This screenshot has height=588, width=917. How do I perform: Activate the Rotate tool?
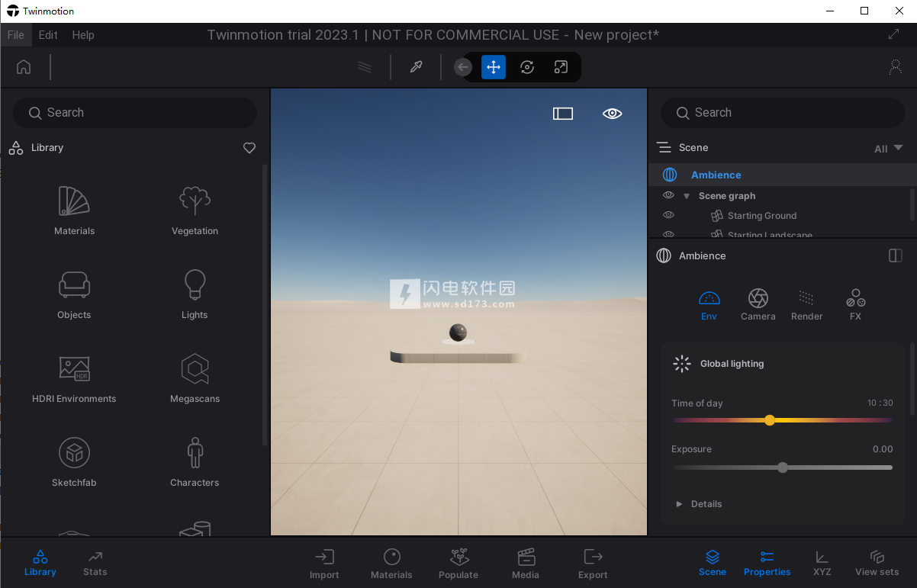(x=527, y=67)
